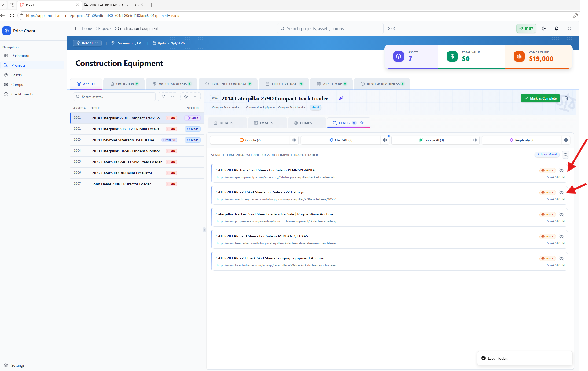Click the pending tasks counter icon
588x371 pixels.
390,28
